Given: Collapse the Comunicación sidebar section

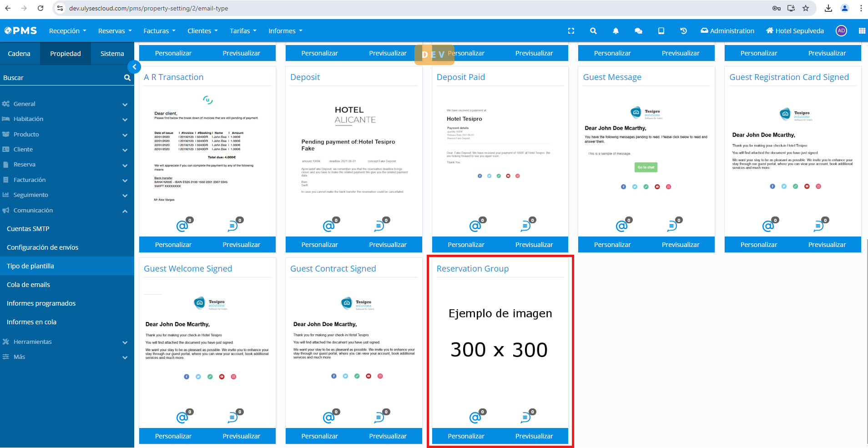Looking at the screenshot, I should tap(64, 210).
